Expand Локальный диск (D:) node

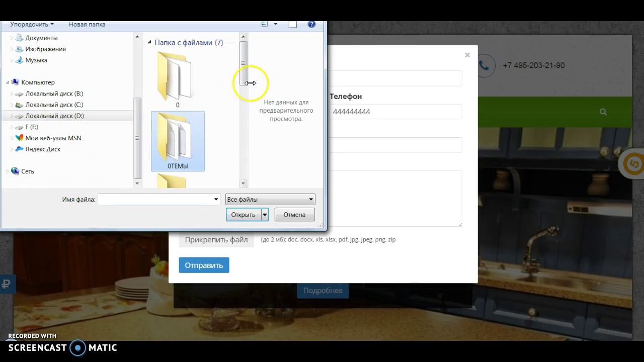[x=12, y=116]
